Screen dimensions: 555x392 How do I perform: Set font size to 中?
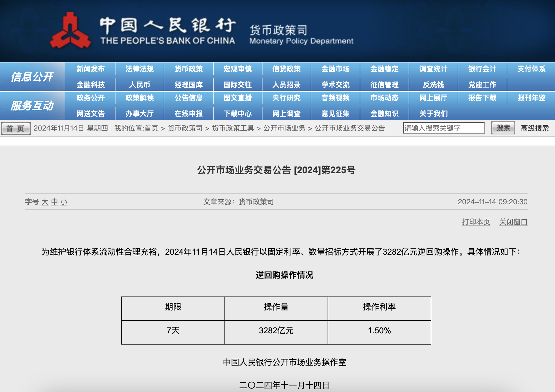[x=54, y=202]
